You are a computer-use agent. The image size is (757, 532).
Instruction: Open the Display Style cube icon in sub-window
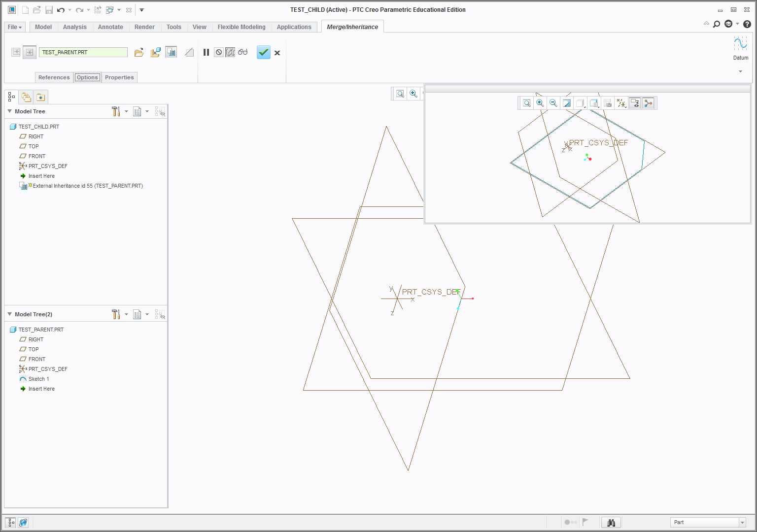pos(580,103)
